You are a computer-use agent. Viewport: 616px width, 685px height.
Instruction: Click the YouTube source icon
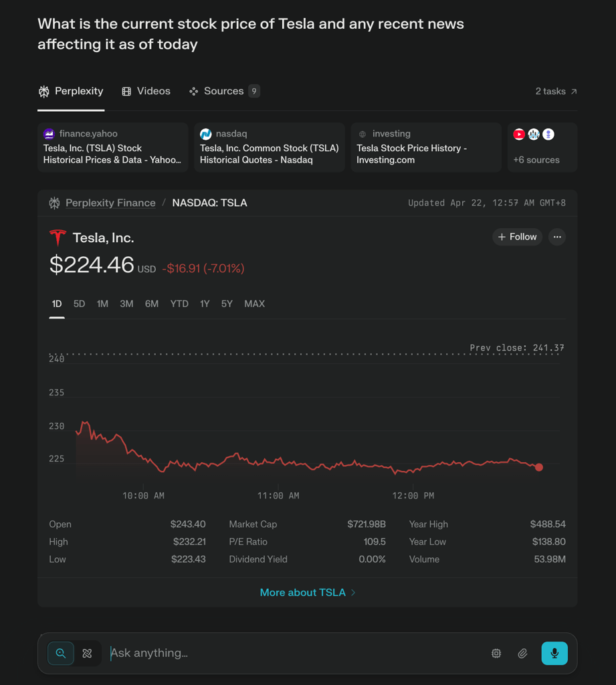[x=519, y=134]
